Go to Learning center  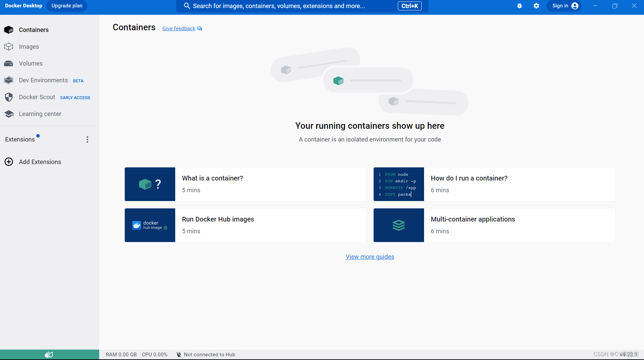[40, 114]
